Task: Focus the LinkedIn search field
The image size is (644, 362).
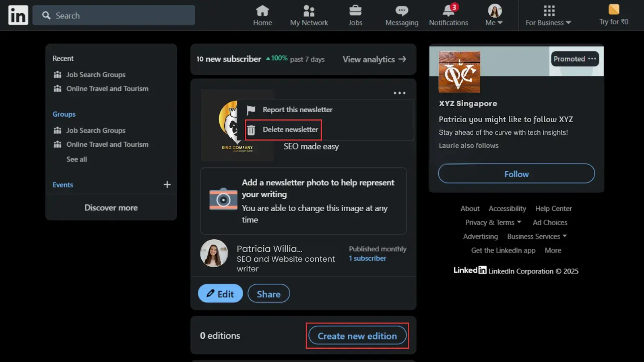Action: click(x=114, y=16)
